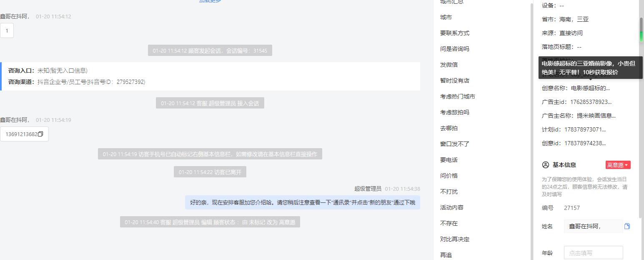The image size is (644, 260).
Task: Select the 发微信 quick reply
Action: pyautogui.click(x=449, y=65)
